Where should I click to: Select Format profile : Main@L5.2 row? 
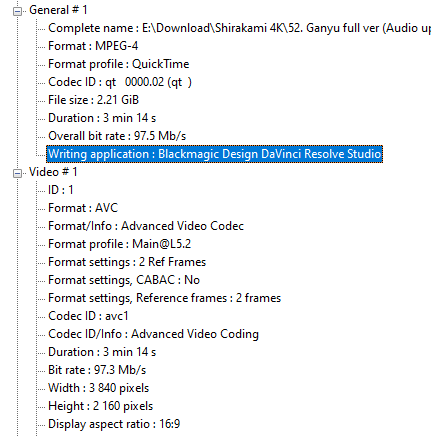point(120,244)
